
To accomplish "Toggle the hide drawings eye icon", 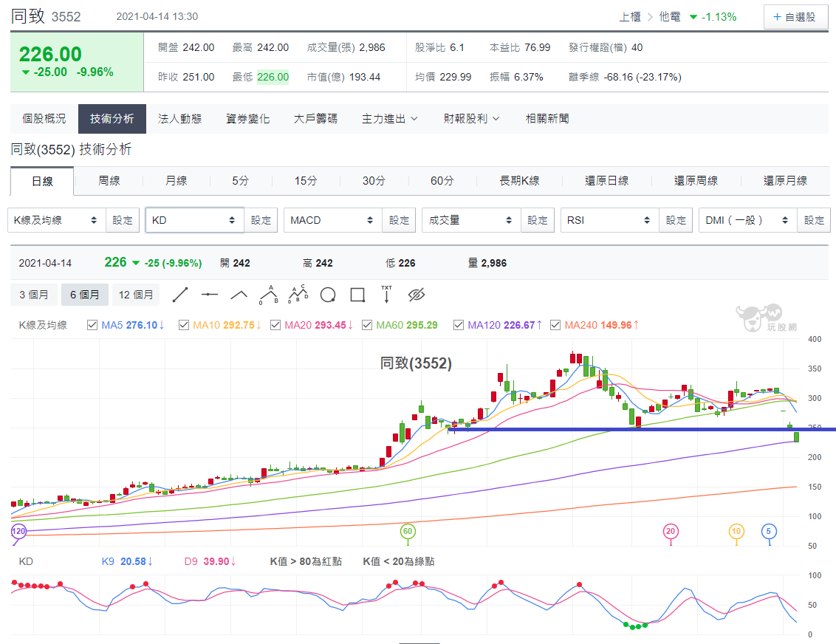I will (x=417, y=295).
